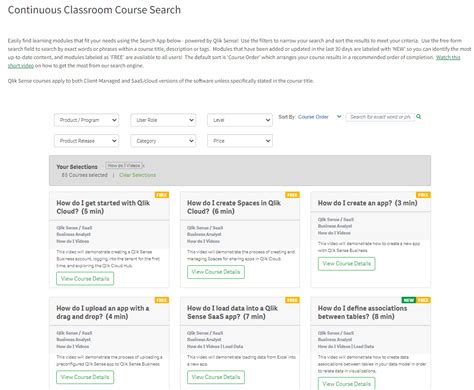474x390 pixels.
Task: Click title 'How do I get started with Qlik Cloud?'
Action: pyautogui.click(x=103, y=207)
